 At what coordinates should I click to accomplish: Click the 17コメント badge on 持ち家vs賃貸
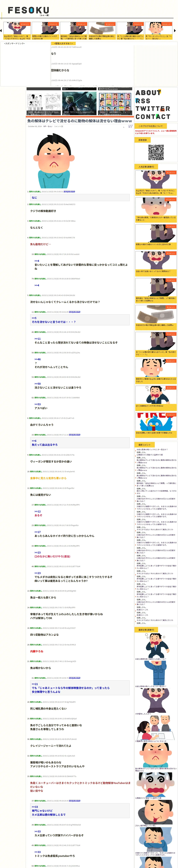[171, 199]
